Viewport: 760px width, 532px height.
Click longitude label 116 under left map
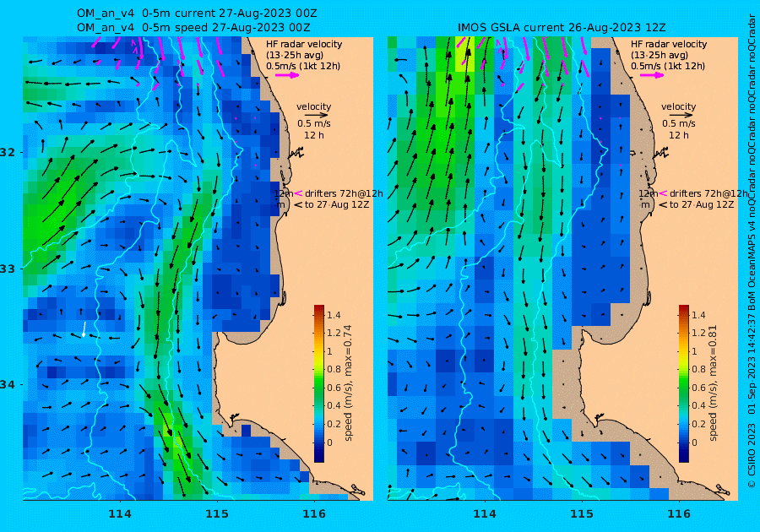click(314, 513)
